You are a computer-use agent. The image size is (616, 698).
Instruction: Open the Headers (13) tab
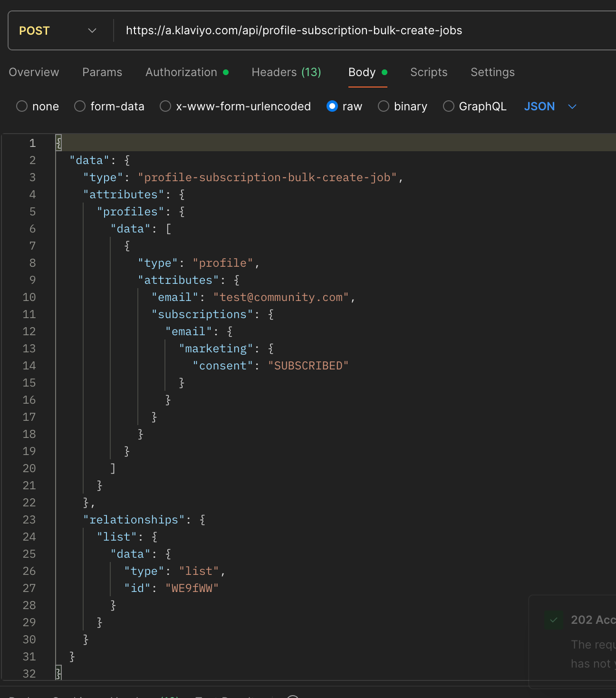pos(286,72)
